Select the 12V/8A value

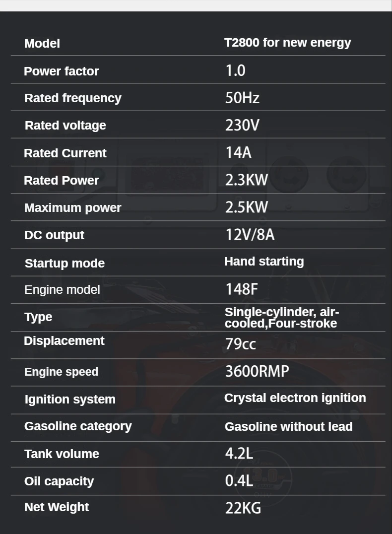click(x=250, y=234)
